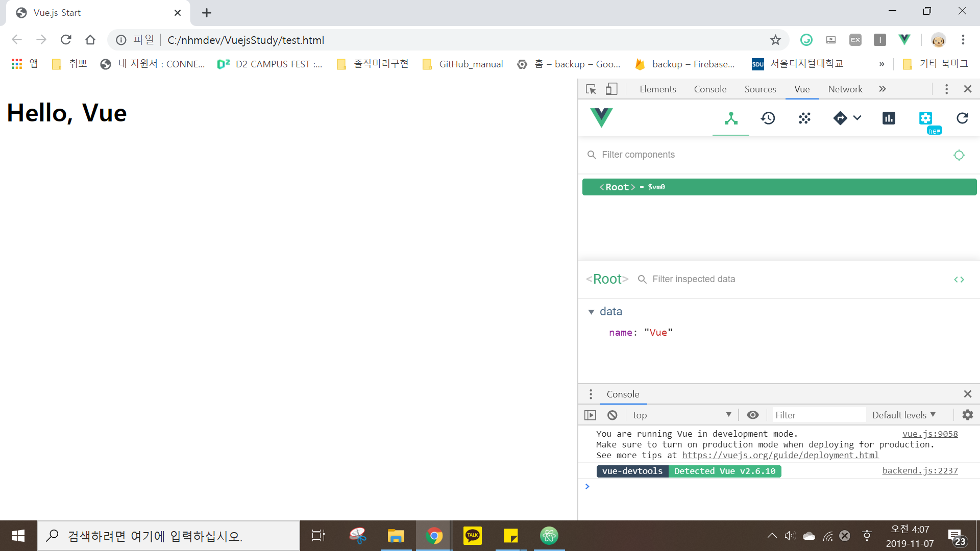Switch to the Elements tab
This screenshot has height=551, width=980.
coord(657,89)
